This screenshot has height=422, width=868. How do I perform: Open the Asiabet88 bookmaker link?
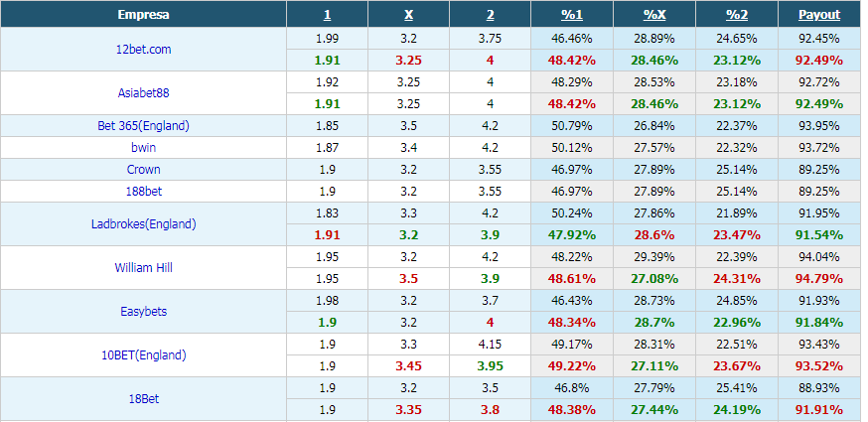coord(143,93)
